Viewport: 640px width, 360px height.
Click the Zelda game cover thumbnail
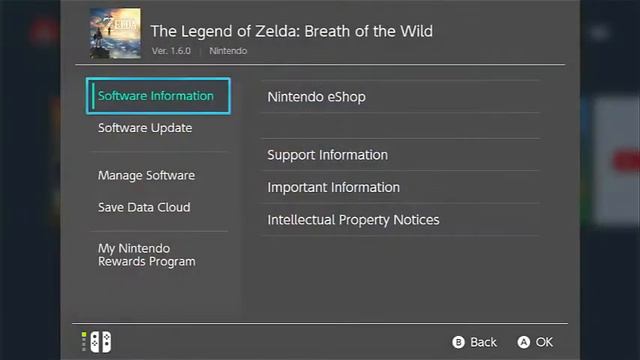pos(116,33)
